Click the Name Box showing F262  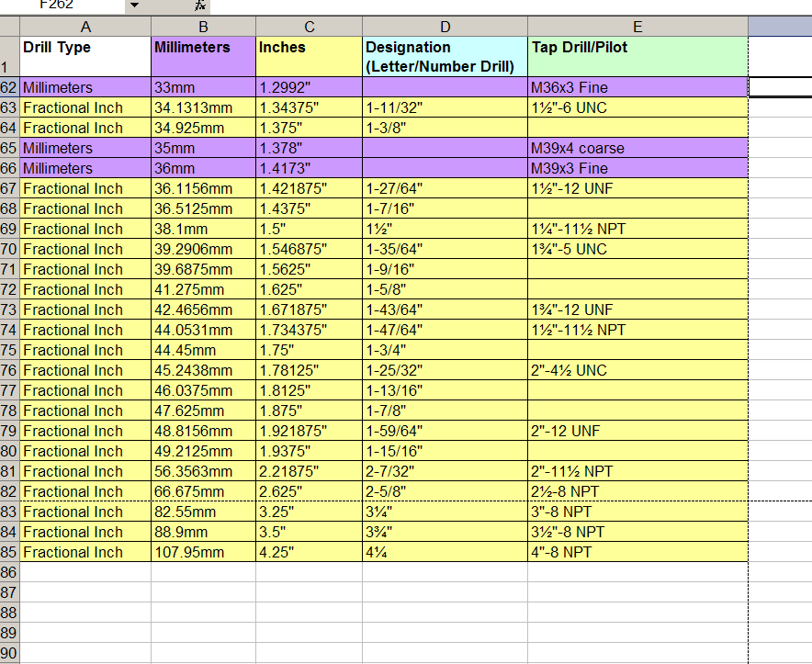coord(62,6)
